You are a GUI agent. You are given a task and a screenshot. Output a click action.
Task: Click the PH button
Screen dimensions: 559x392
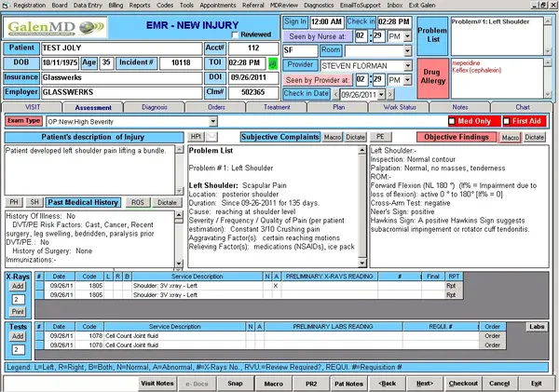[14, 202]
